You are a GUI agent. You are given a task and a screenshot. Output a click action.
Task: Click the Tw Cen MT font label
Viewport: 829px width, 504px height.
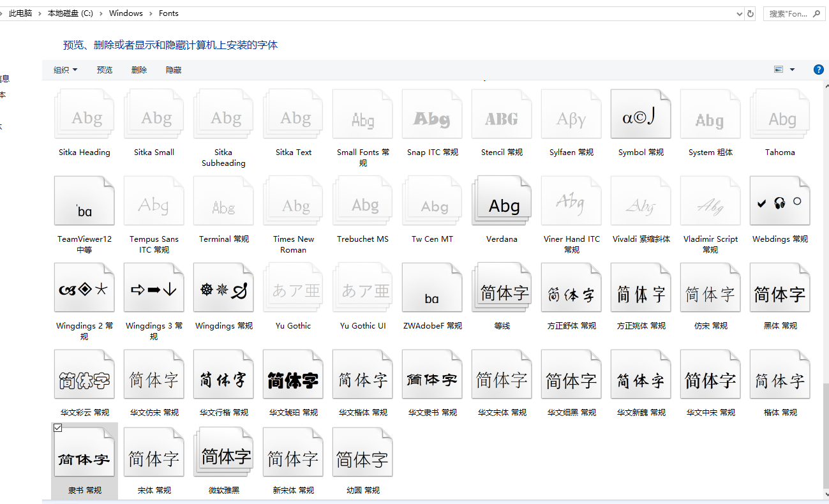click(x=432, y=239)
